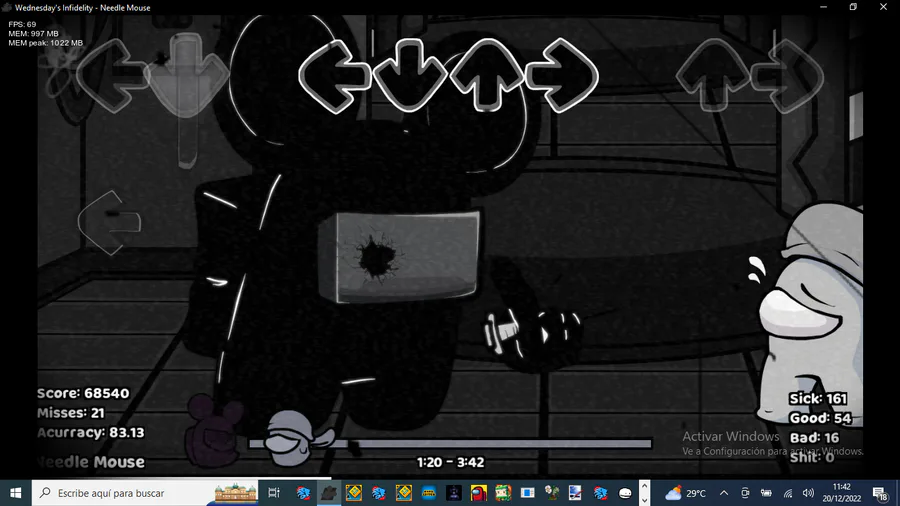Hit the player's up arrow receptor
Viewport: 900px width, 506px height.
(487, 75)
